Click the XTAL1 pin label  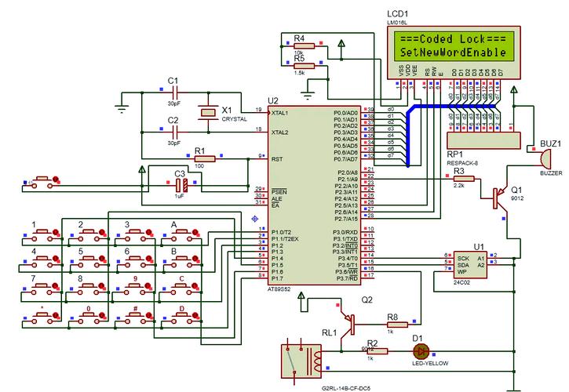pyautogui.click(x=279, y=113)
